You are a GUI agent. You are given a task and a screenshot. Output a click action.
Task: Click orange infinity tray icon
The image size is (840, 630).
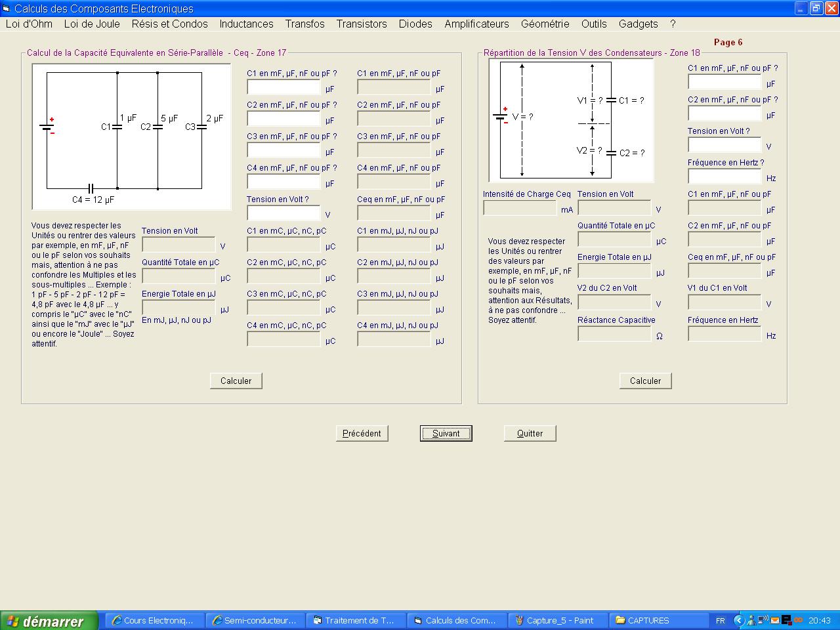click(798, 620)
